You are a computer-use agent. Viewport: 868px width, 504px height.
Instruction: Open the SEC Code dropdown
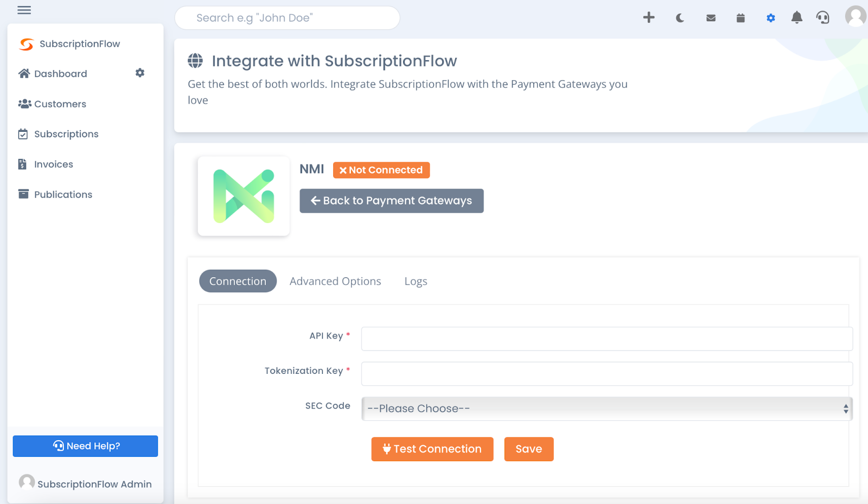tap(607, 409)
